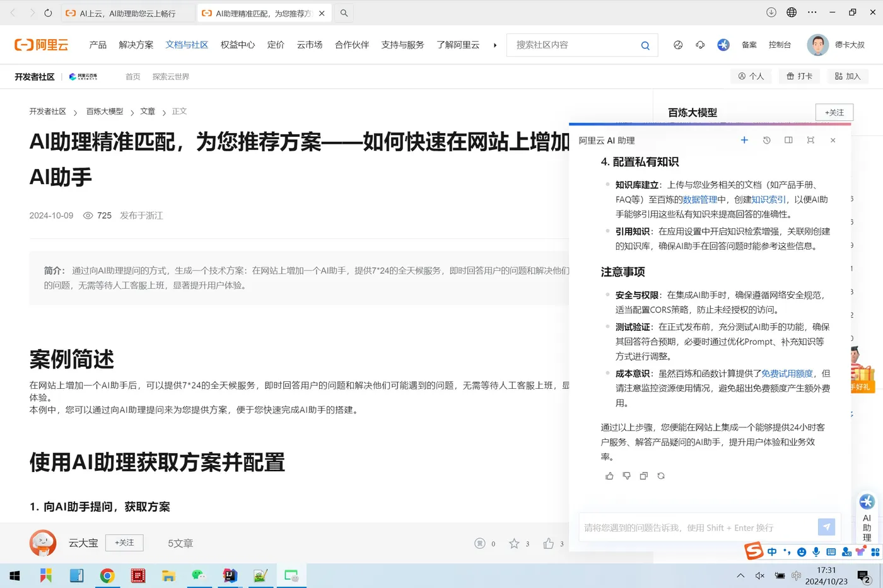The width and height of the screenshot is (883, 588).
Task: Click 开发者社区 breadcrumb
Action: 47,111
